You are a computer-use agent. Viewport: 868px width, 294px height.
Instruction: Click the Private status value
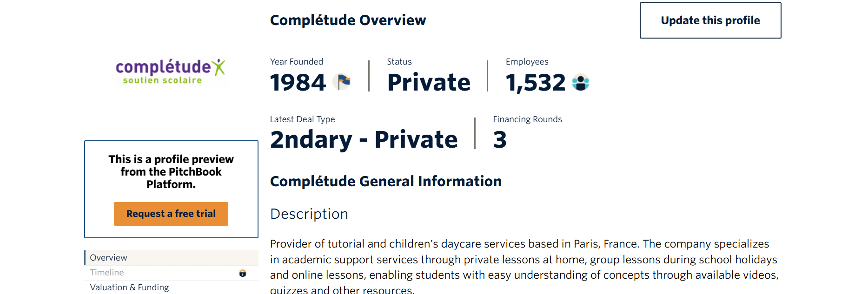(429, 83)
